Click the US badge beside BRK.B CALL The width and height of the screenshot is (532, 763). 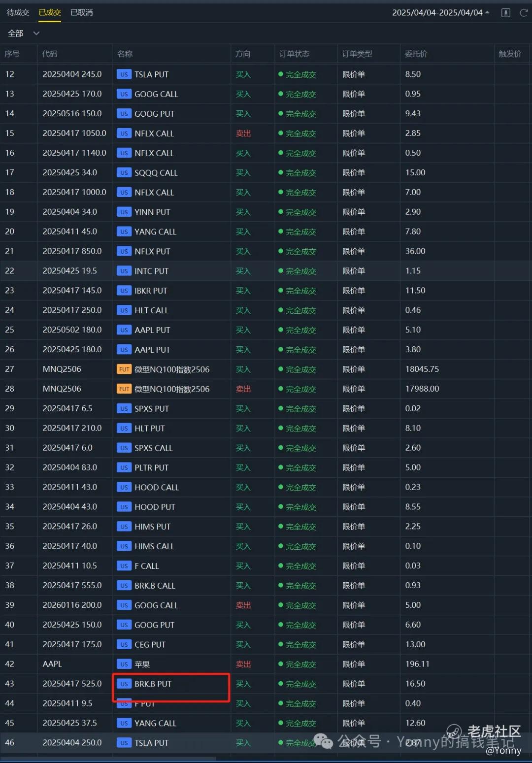tap(124, 586)
